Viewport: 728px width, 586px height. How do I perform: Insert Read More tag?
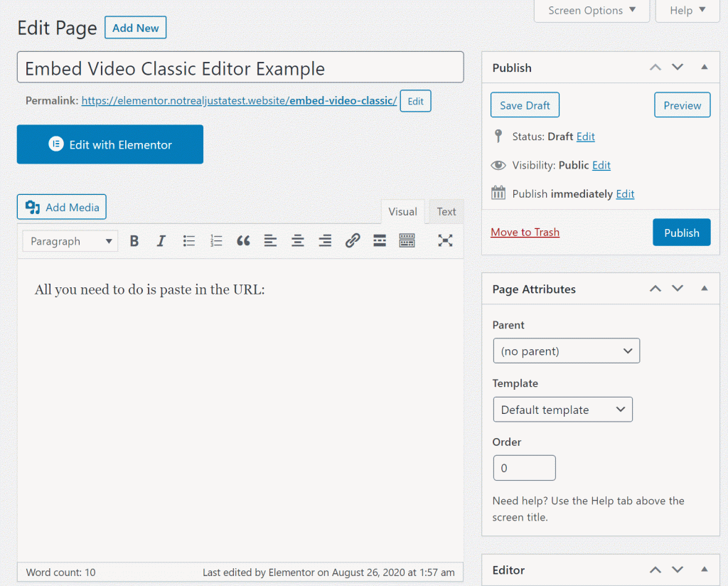coord(380,241)
